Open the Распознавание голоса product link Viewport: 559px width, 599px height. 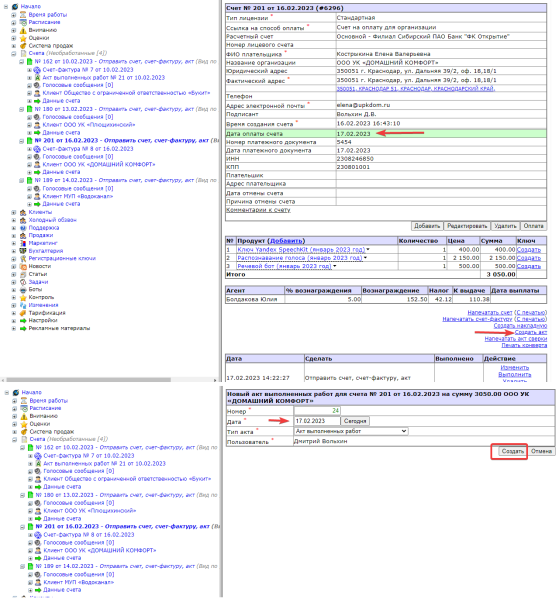tap(300, 258)
